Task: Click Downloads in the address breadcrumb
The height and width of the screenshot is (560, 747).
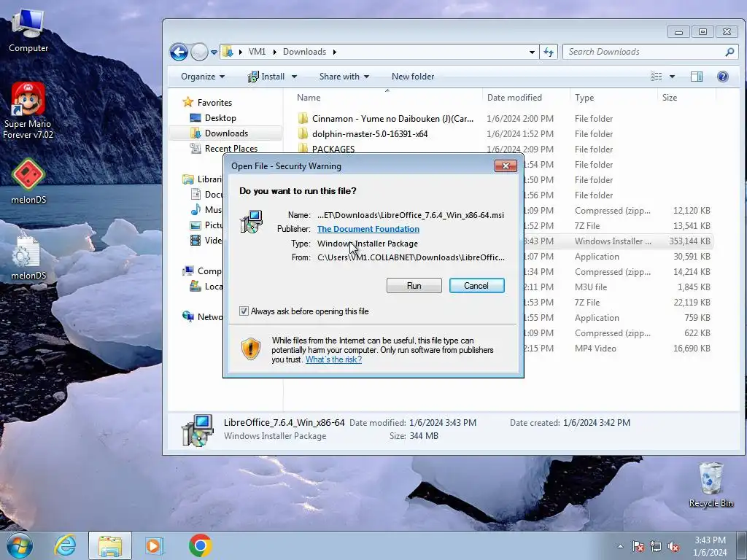Action: (x=304, y=52)
